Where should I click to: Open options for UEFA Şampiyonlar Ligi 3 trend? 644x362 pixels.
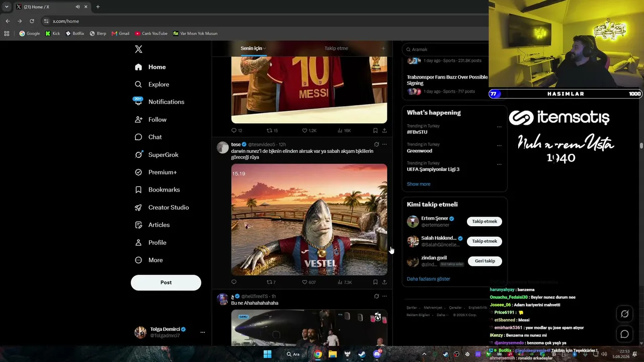[499, 164]
